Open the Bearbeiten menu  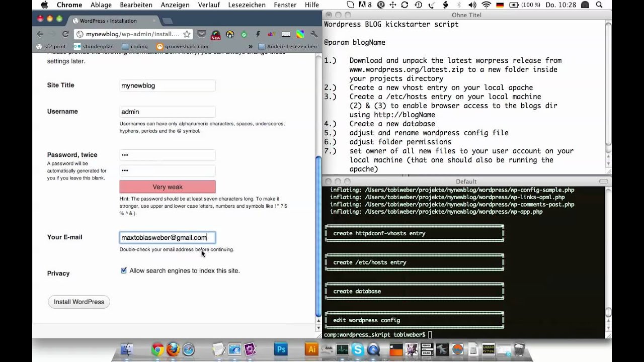pos(136,5)
